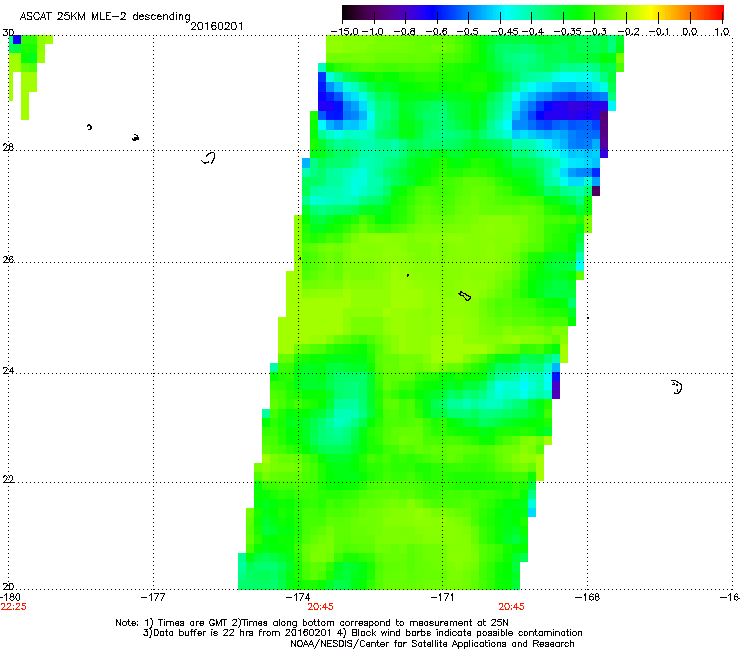Select the latitude label 24
The image size is (740, 650).
[8, 371]
